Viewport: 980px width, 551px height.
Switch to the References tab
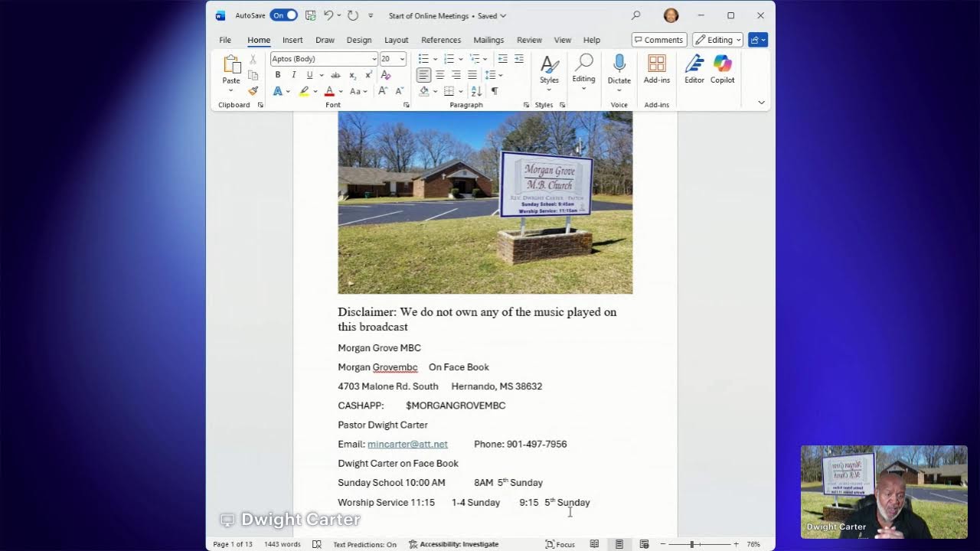point(441,40)
